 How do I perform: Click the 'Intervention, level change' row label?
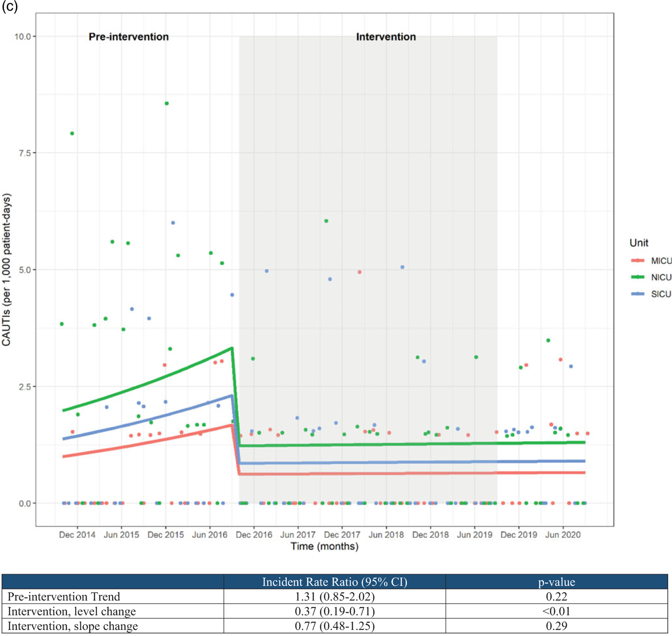click(x=72, y=611)
